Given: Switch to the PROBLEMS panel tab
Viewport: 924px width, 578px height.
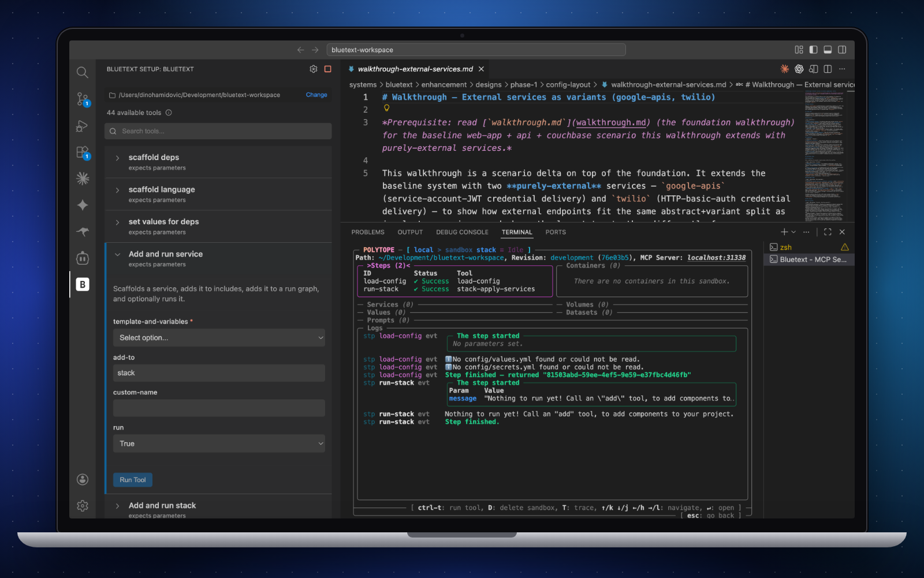Looking at the screenshot, I should pos(368,232).
